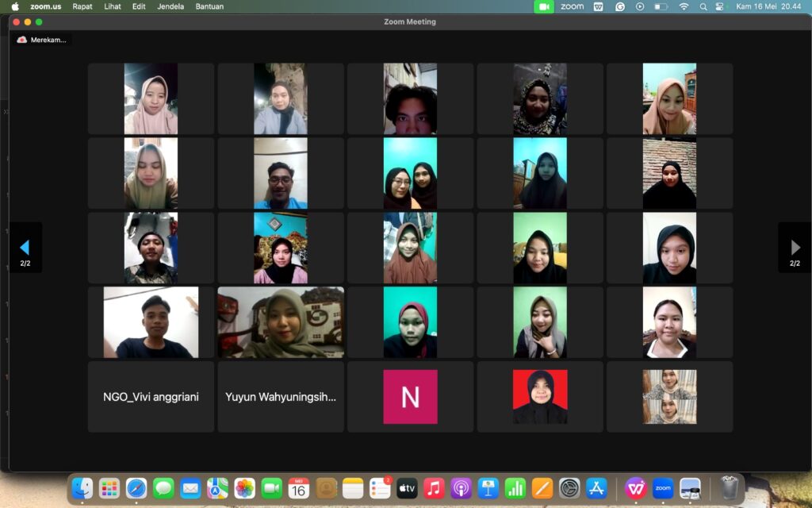
Task: Click the battery status icon
Action: 661,6
